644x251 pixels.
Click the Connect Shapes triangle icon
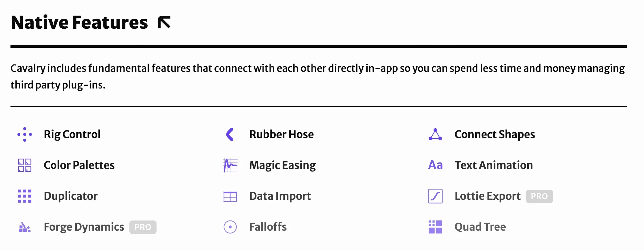point(435,134)
